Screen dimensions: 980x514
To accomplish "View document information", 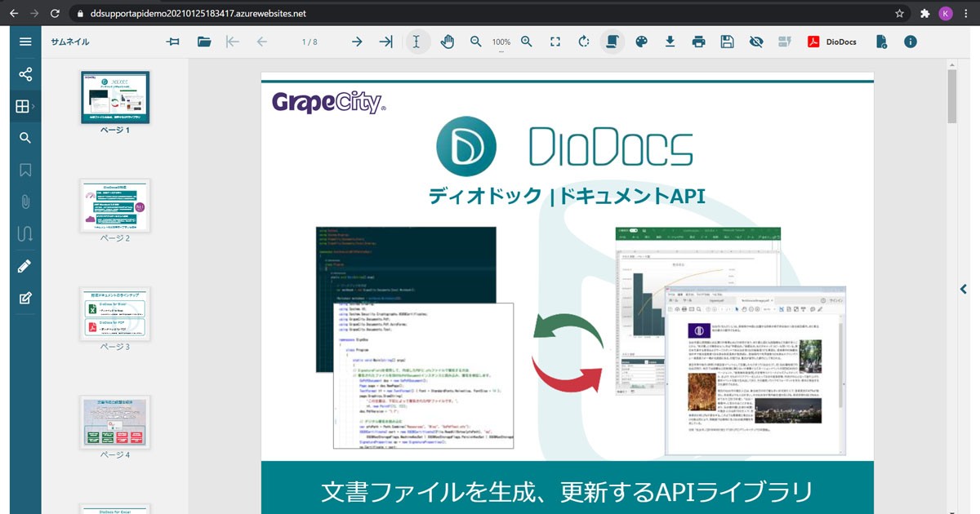I will point(910,42).
